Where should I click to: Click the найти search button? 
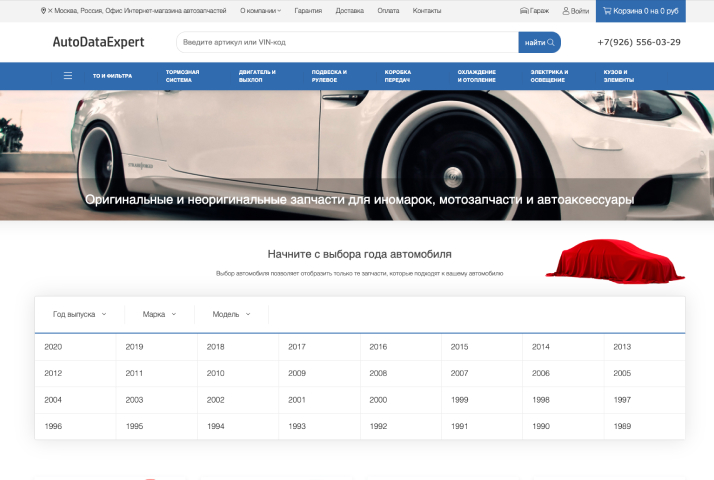[x=539, y=42]
